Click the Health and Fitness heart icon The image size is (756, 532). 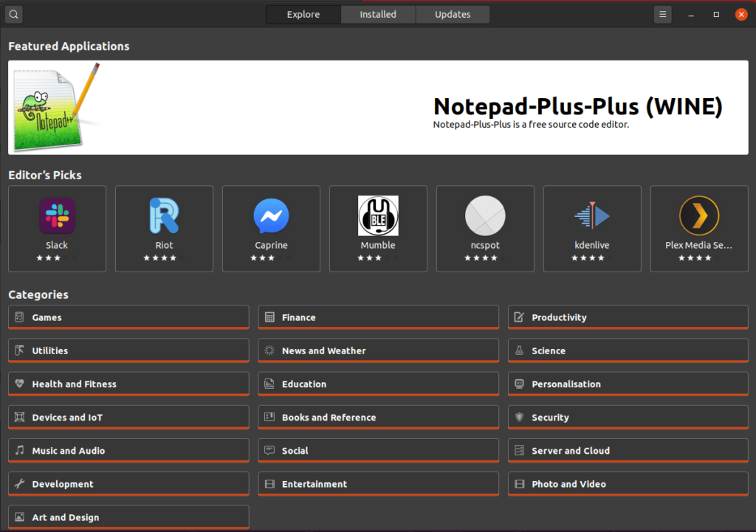pos(19,384)
